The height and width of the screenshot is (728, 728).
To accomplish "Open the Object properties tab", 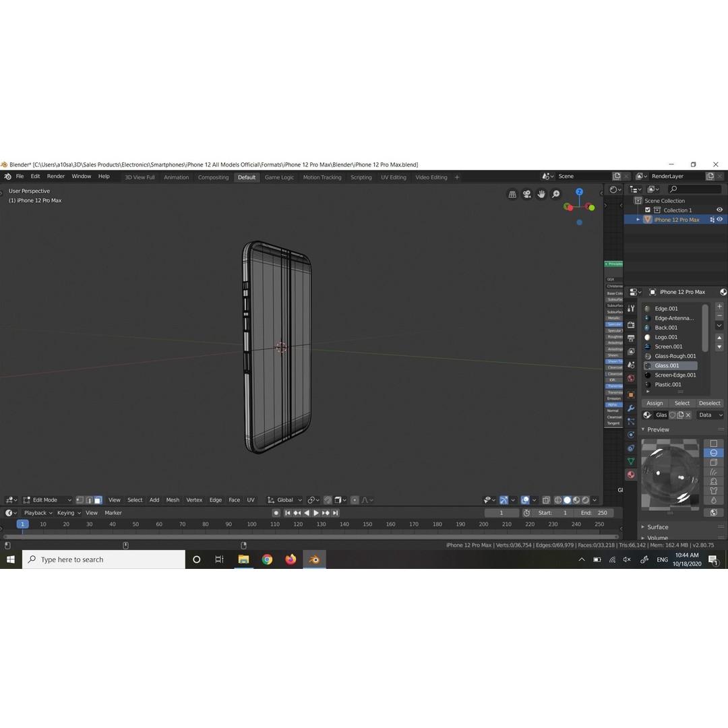I will click(630, 394).
